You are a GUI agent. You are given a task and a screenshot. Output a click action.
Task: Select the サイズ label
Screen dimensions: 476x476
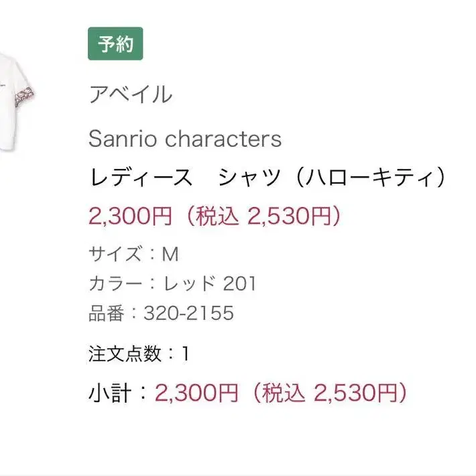tap(115, 253)
